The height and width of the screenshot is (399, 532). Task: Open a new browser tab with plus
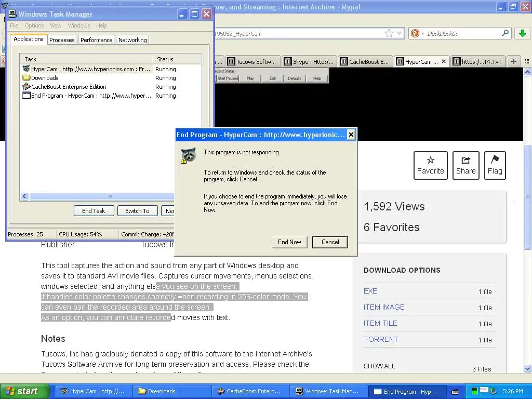pos(514,61)
